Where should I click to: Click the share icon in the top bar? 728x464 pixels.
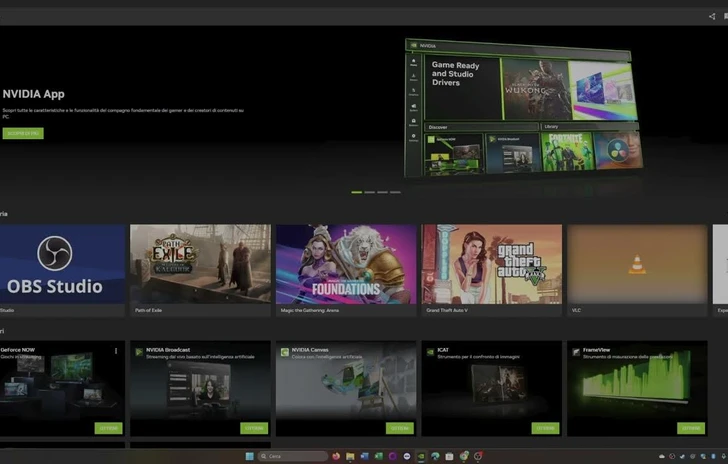coord(712,16)
